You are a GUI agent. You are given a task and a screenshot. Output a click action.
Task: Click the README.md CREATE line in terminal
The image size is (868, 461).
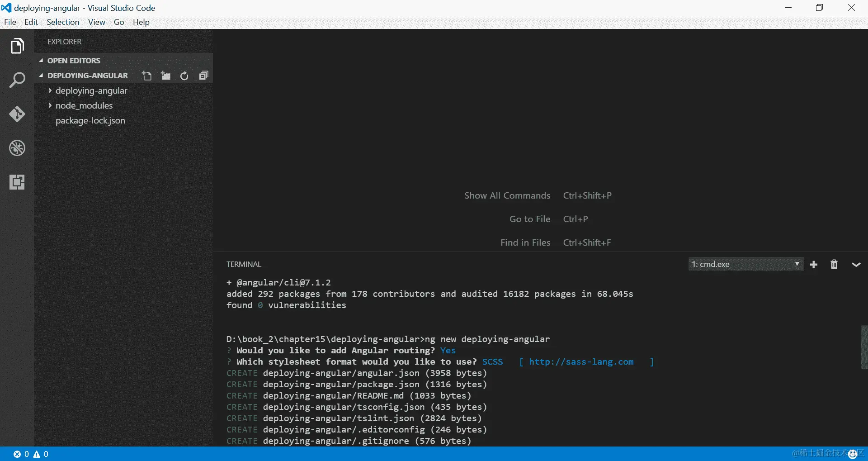click(349, 396)
